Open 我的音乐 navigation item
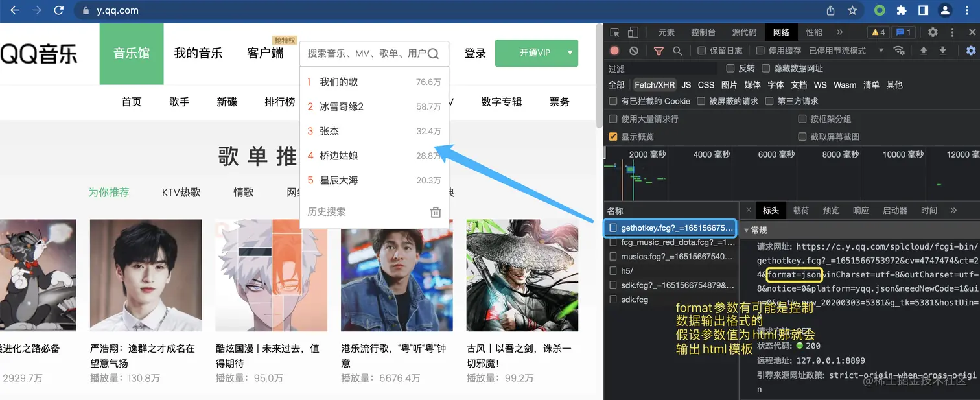Image resolution: width=980 pixels, height=400 pixels. [x=198, y=53]
